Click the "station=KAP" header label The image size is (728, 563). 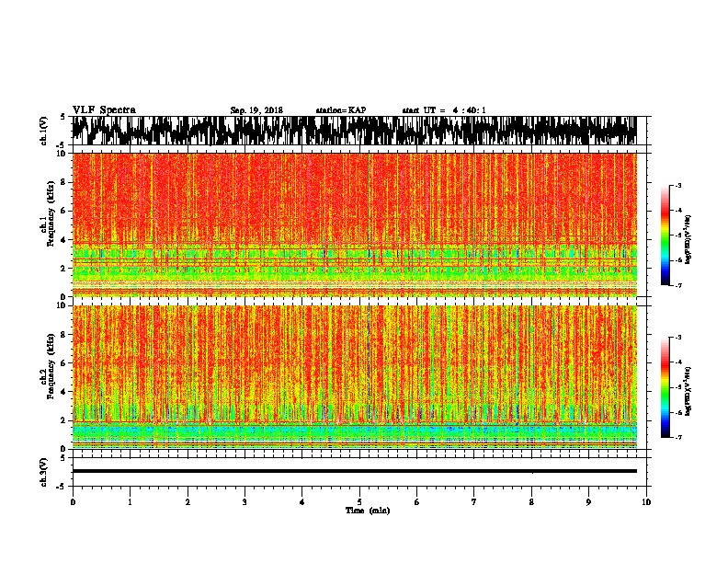tap(341, 110)
